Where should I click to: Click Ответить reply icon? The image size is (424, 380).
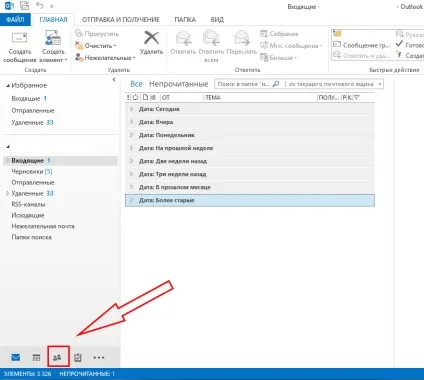pyautogui.click(x=183, y=38)
